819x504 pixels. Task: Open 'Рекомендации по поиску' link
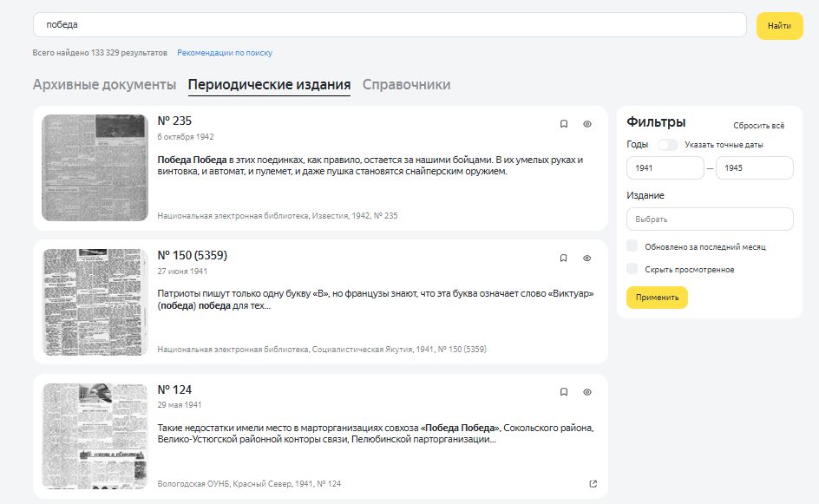click(225, 53)
